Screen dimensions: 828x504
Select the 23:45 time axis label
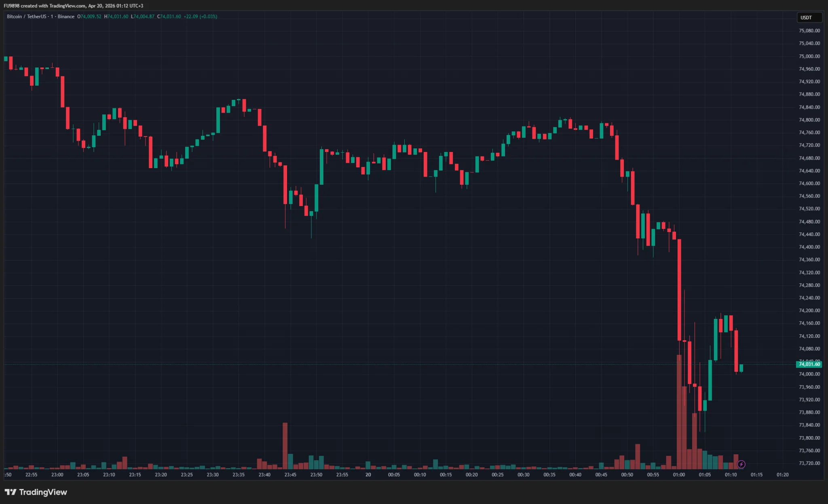coord(290,474)
